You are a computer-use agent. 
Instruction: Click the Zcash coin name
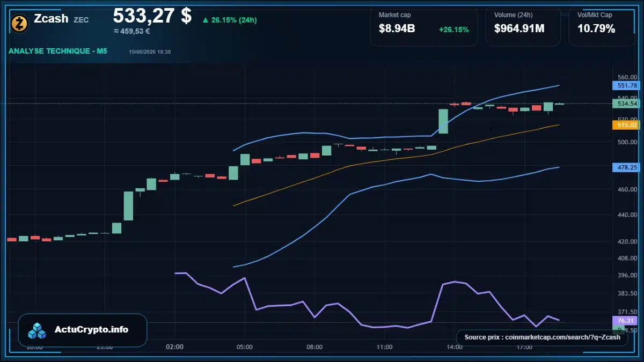[51, 18]
